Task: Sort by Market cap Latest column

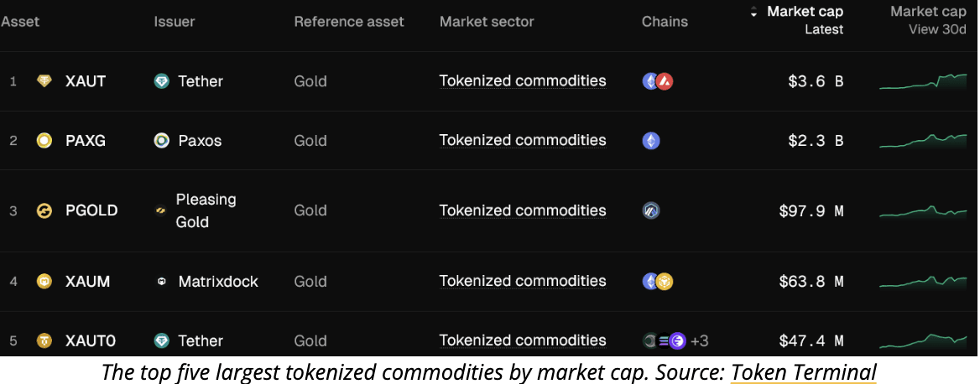Action: pyautogui.click(x=804, y=13)
